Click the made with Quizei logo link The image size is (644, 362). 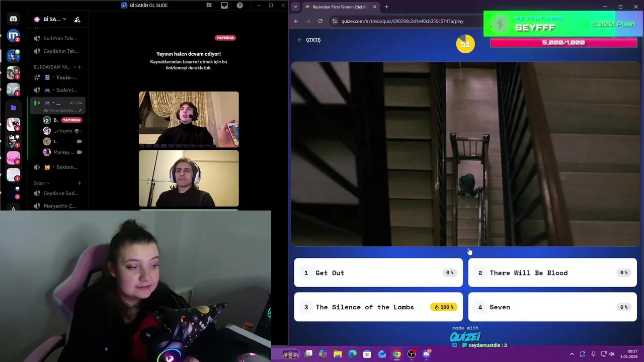click(465, 335)
